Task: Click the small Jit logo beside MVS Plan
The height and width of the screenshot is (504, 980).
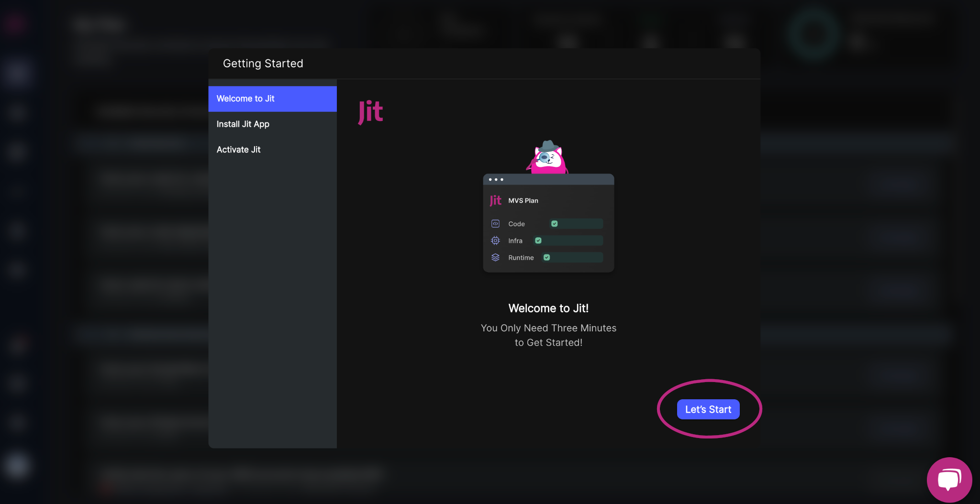Action: [495, 200]
